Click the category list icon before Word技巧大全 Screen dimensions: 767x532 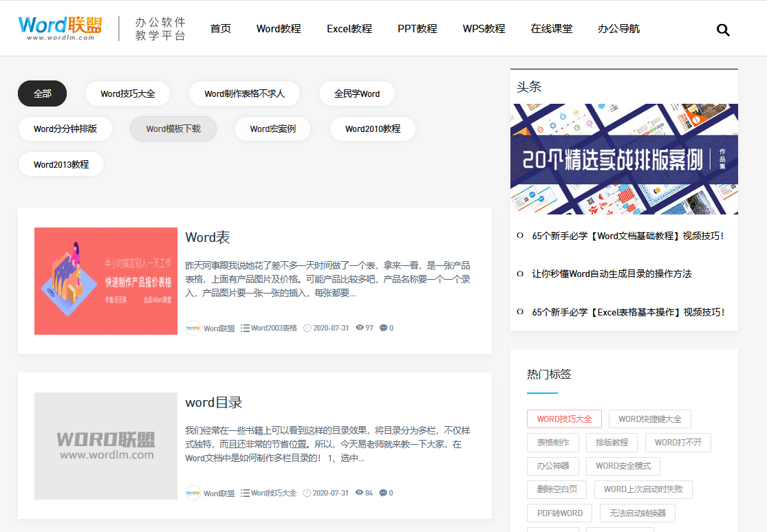click(x=245, y=493)
